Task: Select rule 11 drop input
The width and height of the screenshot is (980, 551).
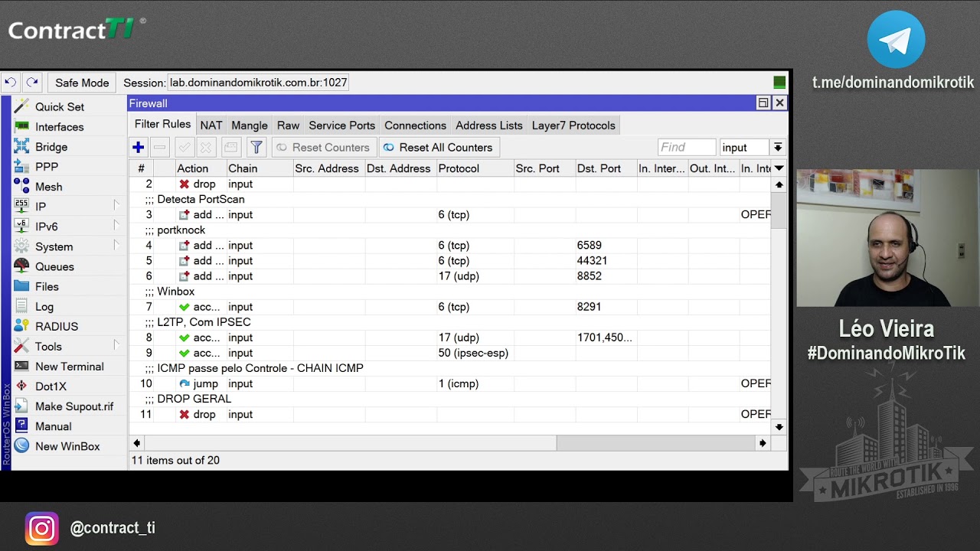Action: [450, 414]
